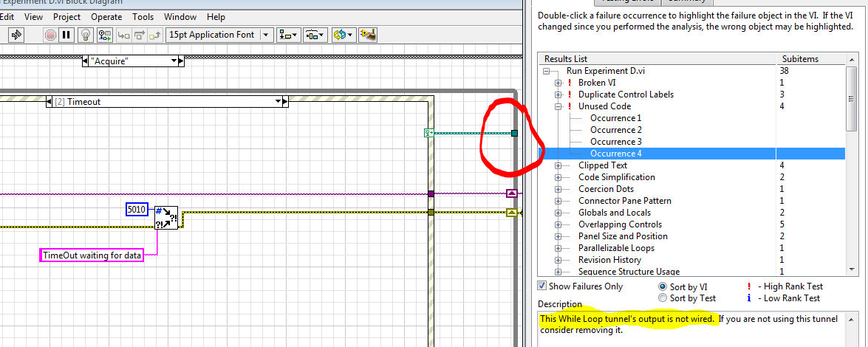Enable Show Failures Only checkbox
Screen dimensions: 868x347
pos(542,286)
